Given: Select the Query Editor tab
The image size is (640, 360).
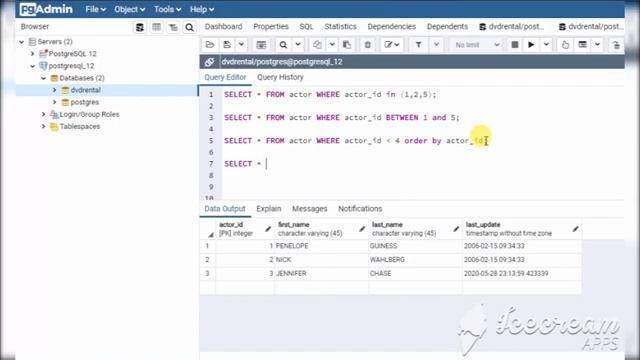Looking at the screenshot, I should 225,77.
